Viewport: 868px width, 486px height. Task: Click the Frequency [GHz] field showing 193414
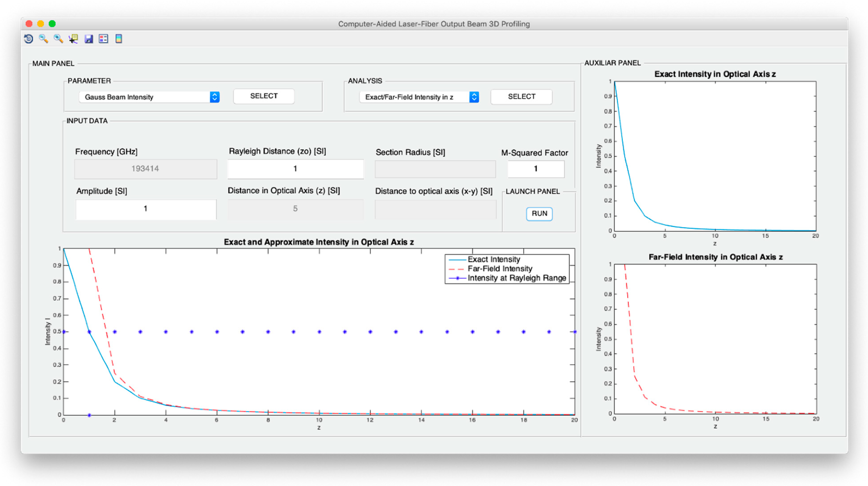pyautogui.click(x=146, y=169)
